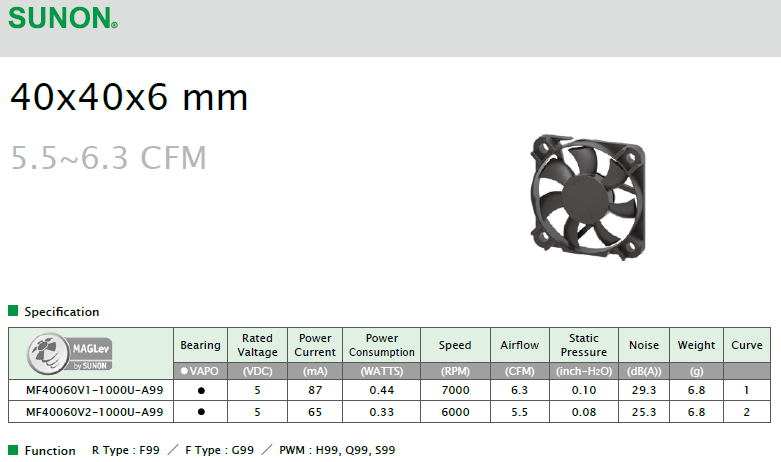Click the green Function section marker
This screenshot has width=781, height=462.
[13, 450]
